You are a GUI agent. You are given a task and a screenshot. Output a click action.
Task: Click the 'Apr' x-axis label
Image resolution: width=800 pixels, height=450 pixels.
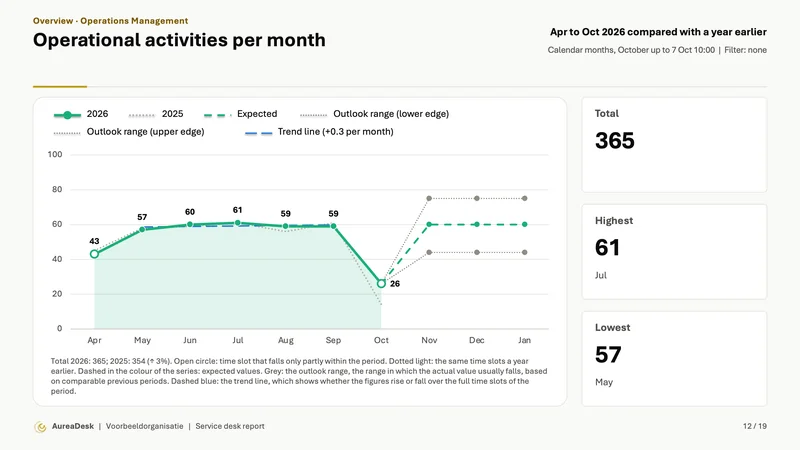[94, 340]
